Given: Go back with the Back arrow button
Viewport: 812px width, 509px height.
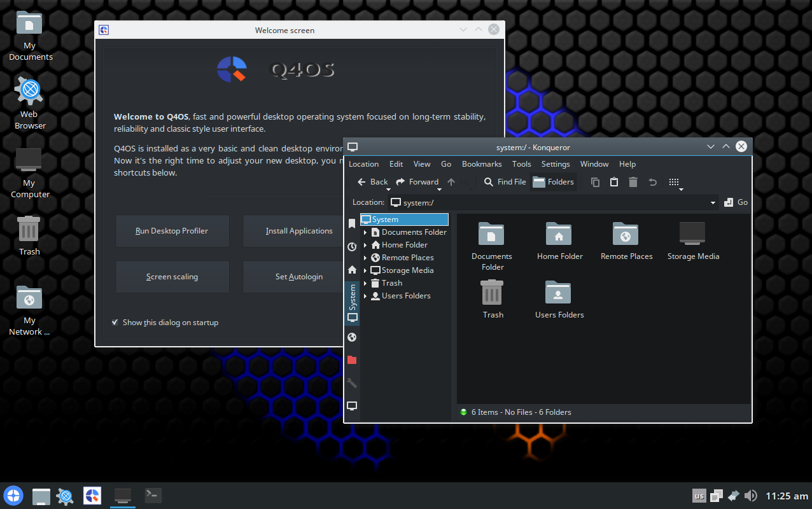Looking at the screenshot, I should (x=372, y=182).
